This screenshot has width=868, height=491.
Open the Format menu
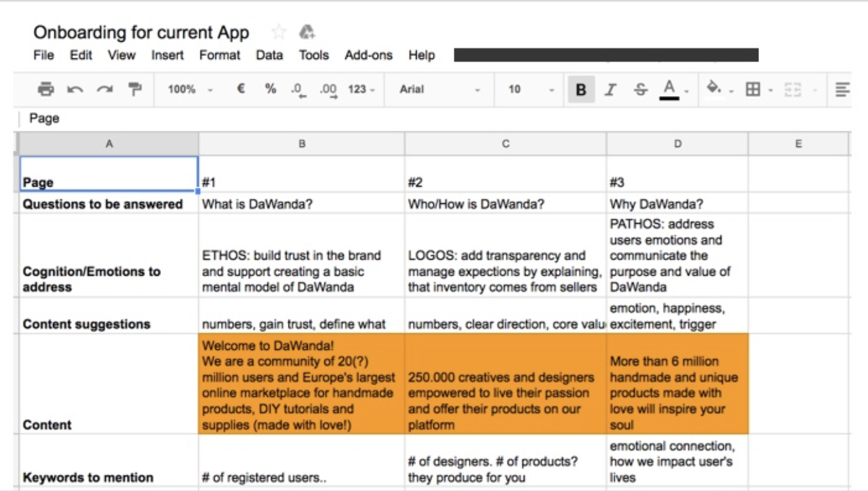219,55
